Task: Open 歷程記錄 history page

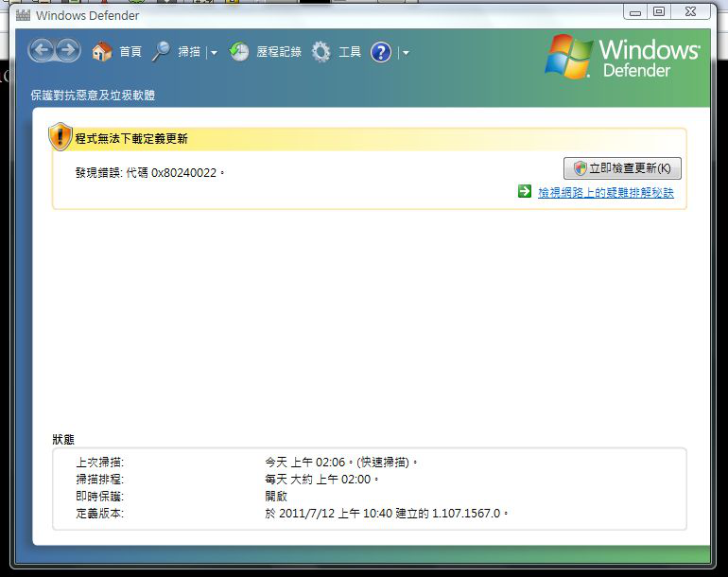Action: point(279,52)
